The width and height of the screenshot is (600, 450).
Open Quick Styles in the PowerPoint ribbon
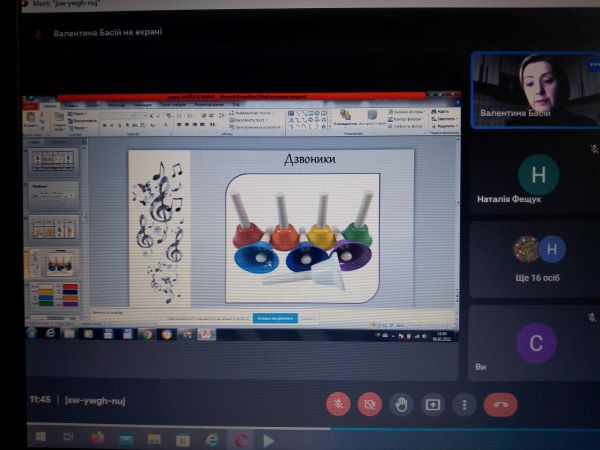(372, 118)
